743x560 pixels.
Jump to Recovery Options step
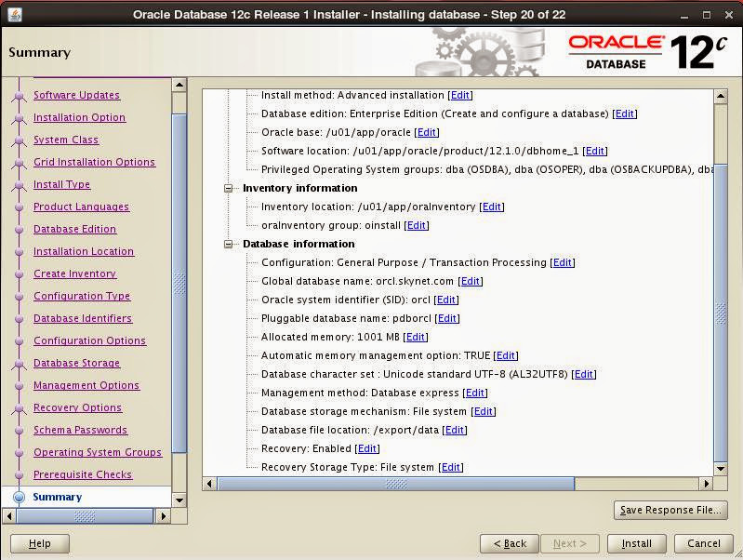[77, 407]
